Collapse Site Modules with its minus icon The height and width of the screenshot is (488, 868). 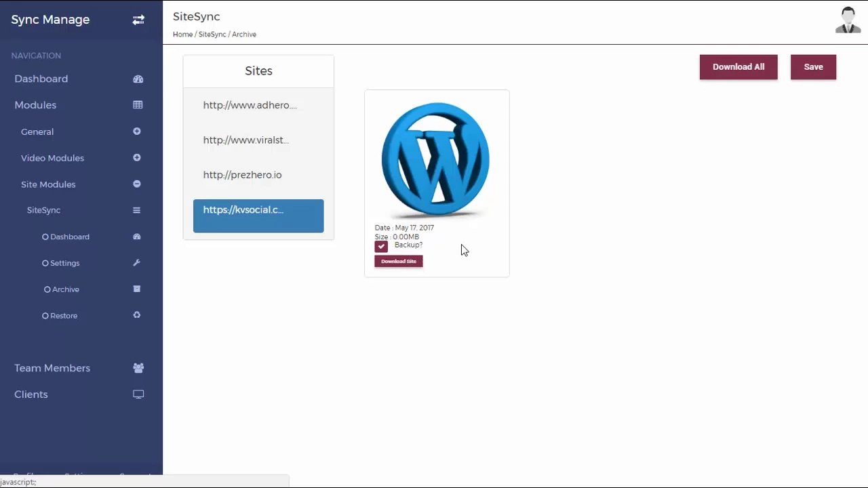coord(137,184)
